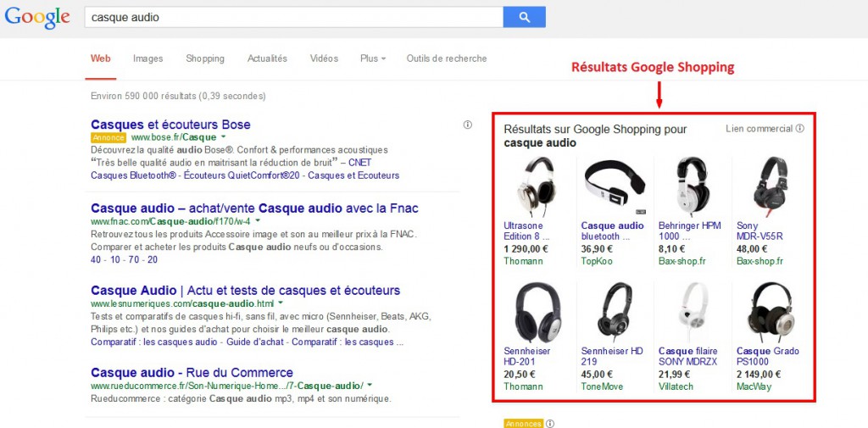Open 'Guide d'achat' sitelink under Lesnumeriques

[255, 342]
